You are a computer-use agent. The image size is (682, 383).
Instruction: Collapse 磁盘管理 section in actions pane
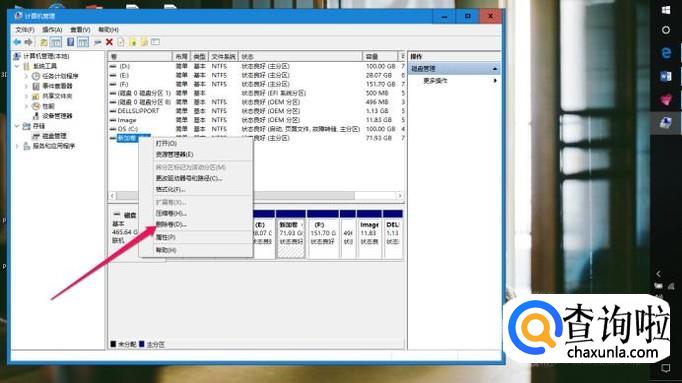tap(495, 69)
